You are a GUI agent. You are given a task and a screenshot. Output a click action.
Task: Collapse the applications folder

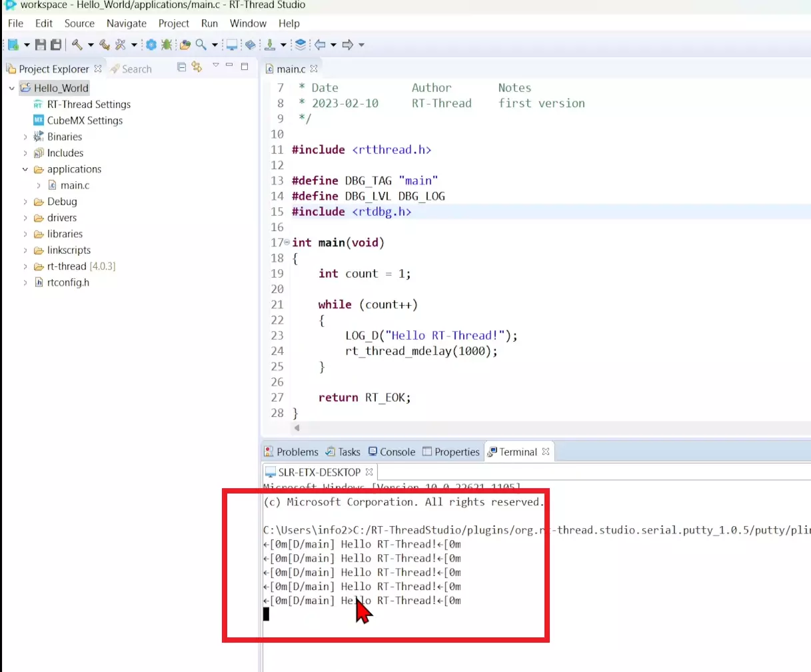pyautogui.click(x=25, y=169)
